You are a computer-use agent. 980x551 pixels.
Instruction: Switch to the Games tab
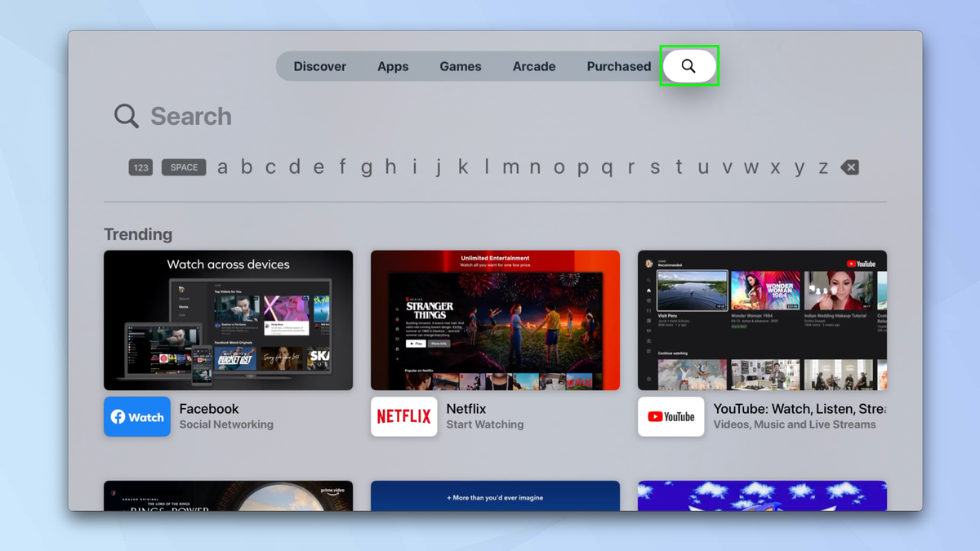[x=460, y=66]
